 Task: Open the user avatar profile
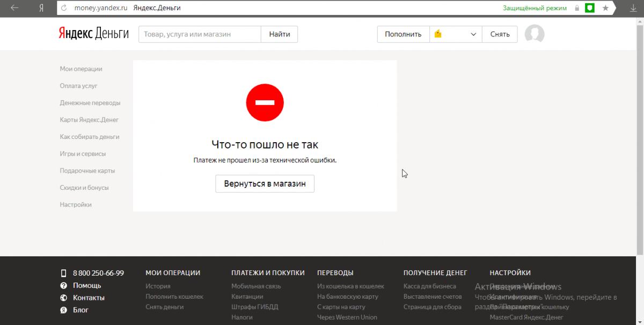(x=534, y=34)
